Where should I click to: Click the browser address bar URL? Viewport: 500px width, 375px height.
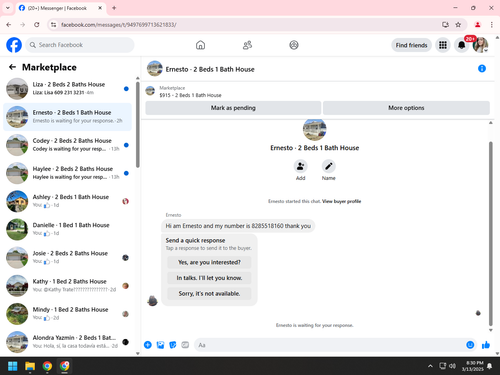click(119, 25)
